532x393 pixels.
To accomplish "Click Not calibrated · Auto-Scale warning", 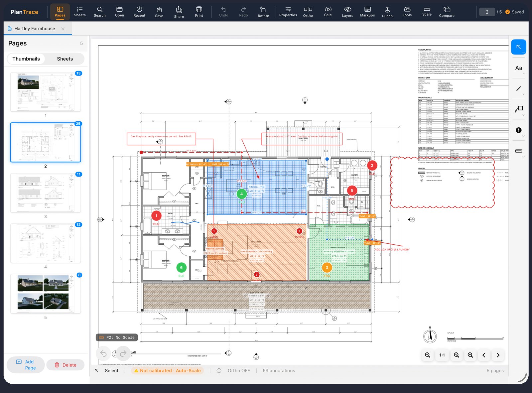I will point(167,370).
